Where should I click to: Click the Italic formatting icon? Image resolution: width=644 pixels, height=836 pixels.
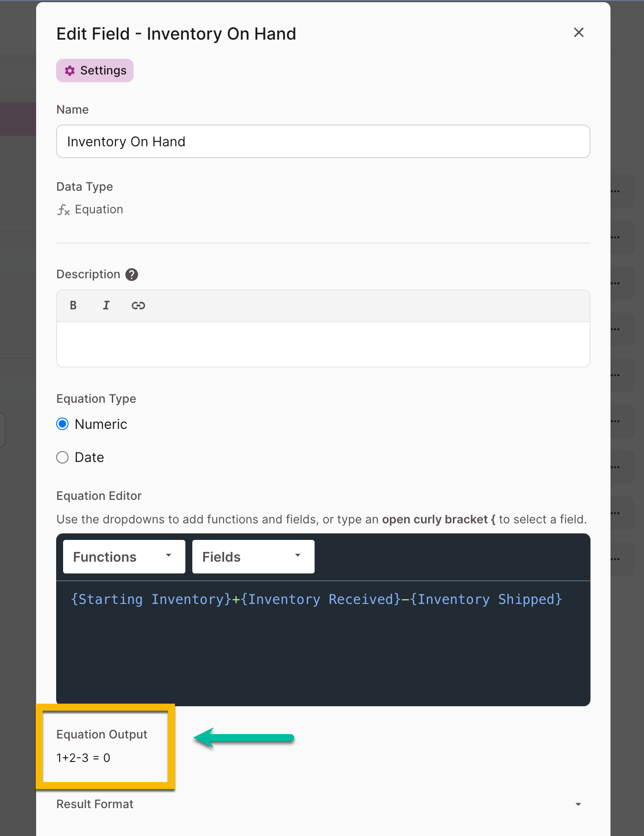tap(106, 305)
